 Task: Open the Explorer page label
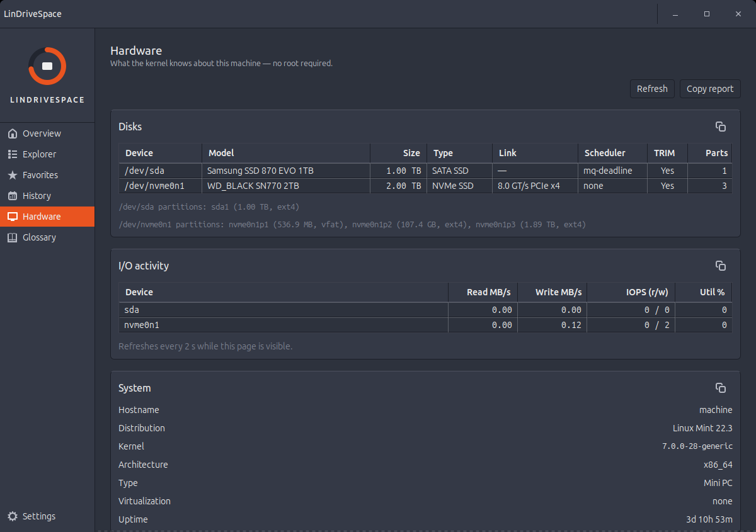click(x=39, y=154)
